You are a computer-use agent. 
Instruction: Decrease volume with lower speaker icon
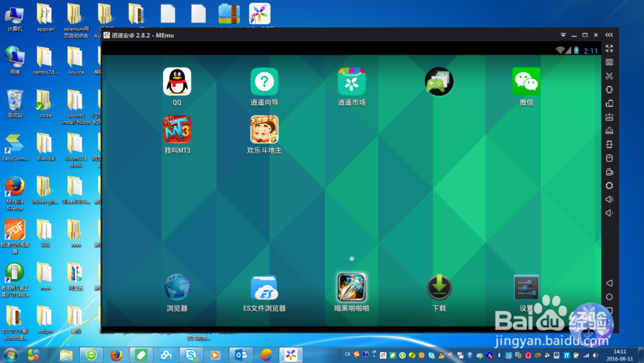point(609,213)
